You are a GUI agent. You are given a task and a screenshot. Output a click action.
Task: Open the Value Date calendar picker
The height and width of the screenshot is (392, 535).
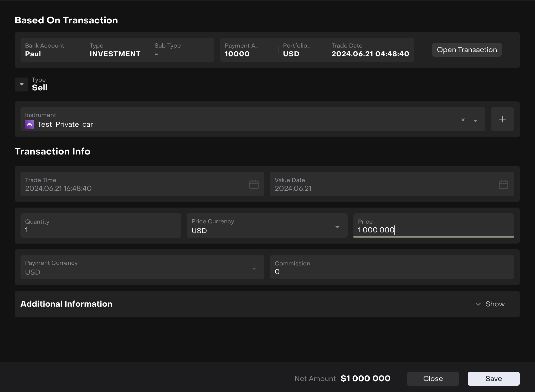(x=503, y=184)
